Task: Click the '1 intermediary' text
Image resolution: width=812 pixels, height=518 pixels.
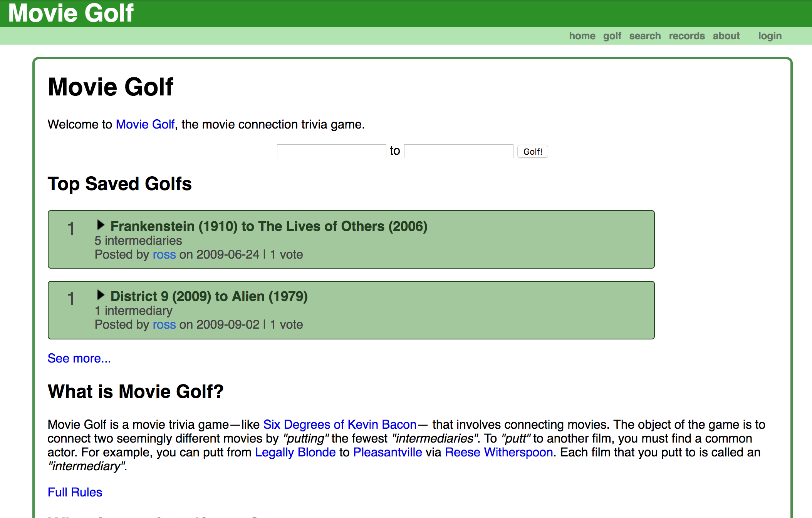Action: pyautogui.click(x=134, y=311)
